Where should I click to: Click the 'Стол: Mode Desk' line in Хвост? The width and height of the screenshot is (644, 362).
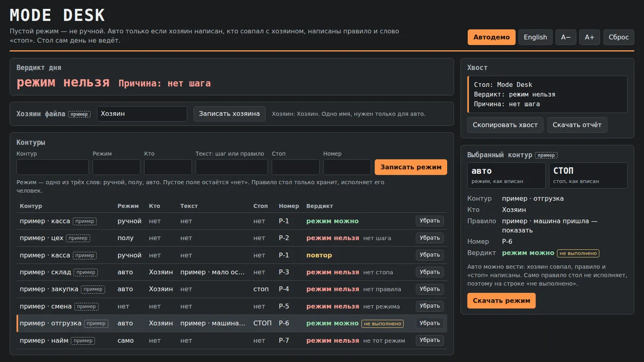tap(503, 85)
